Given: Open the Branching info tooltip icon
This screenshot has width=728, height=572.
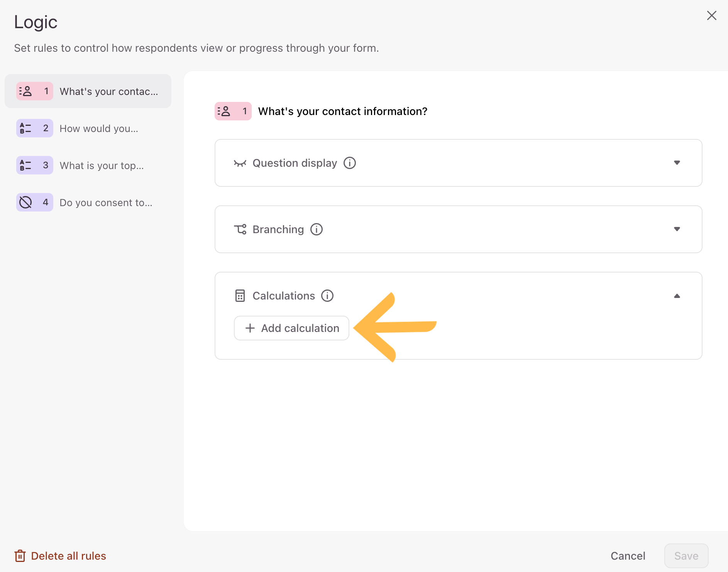Looking at the screenshot, I should (x=317, y=229).
